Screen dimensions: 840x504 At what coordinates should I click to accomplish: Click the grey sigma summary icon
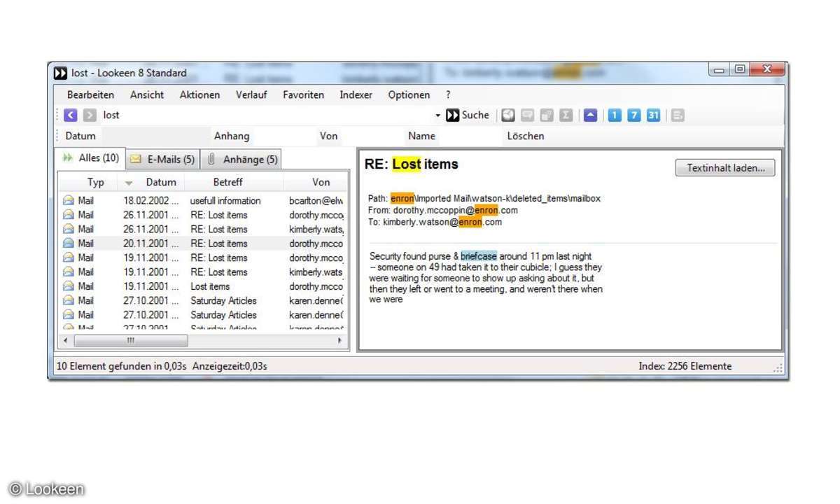(x=566, y=115)
